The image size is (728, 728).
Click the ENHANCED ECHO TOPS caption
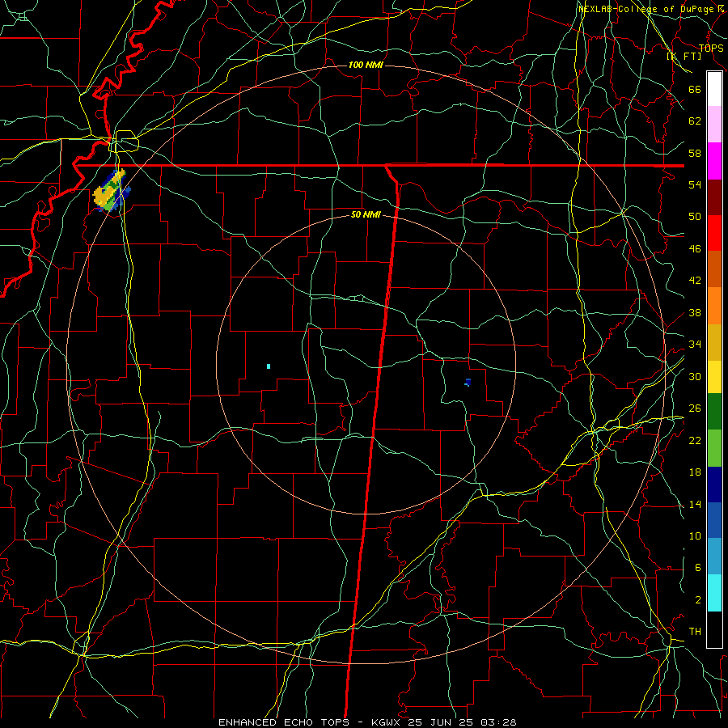[284, 722]
